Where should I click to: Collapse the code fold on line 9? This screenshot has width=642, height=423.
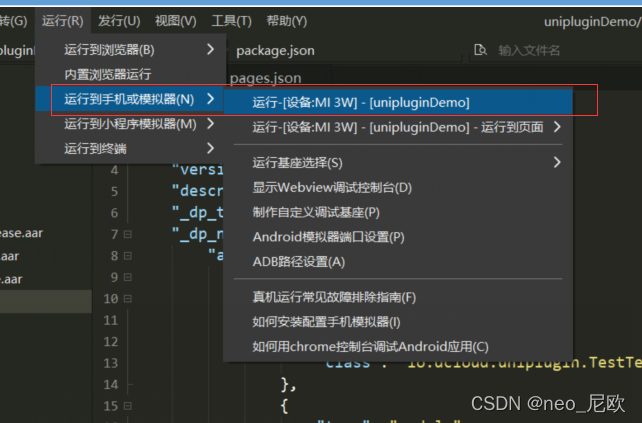coord(128,277)
